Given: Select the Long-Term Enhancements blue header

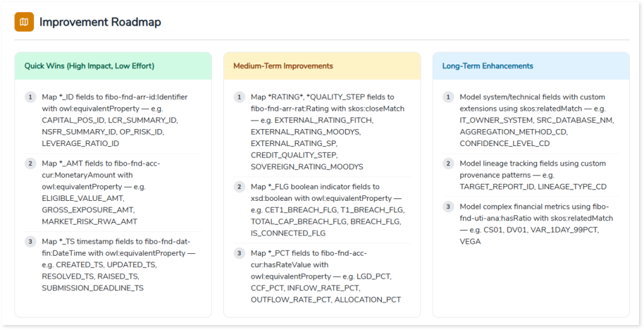Looking at the screenshot, I should coord(487,65).
